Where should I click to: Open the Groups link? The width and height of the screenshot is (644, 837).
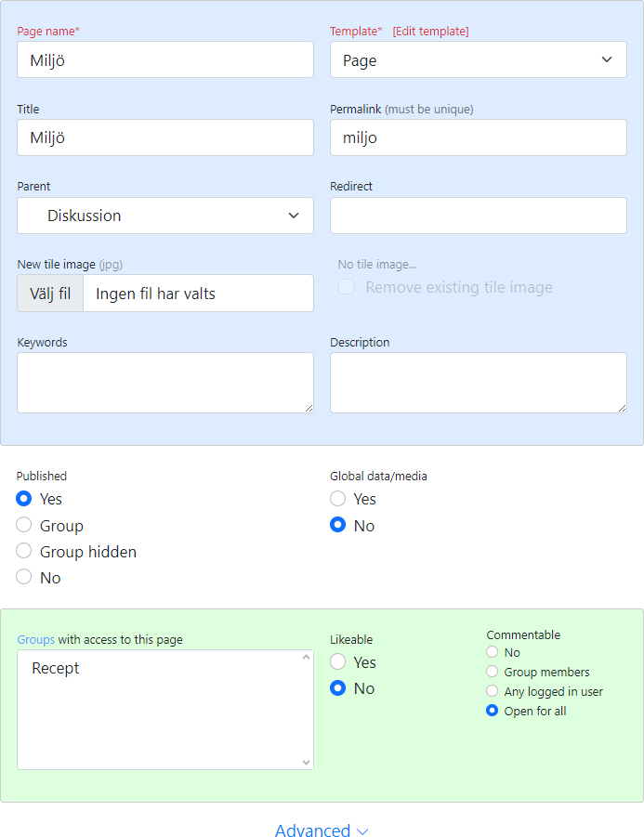(x=36, y=640)
